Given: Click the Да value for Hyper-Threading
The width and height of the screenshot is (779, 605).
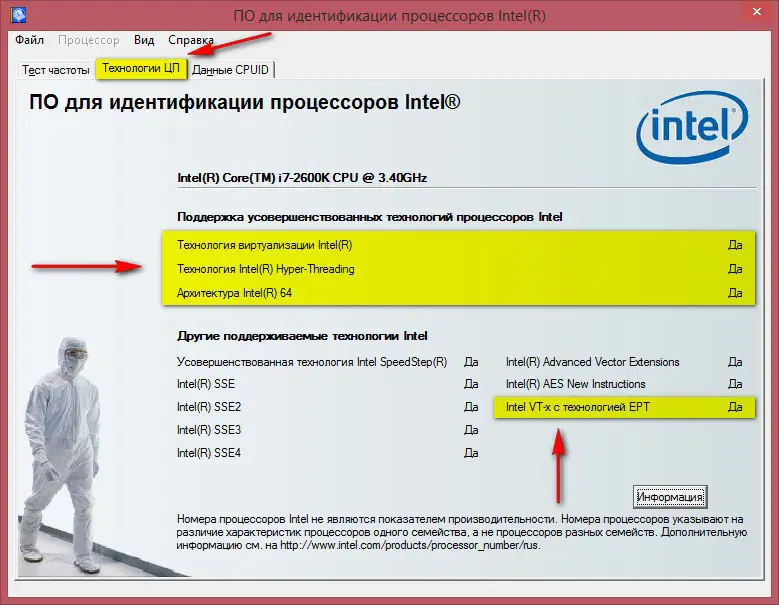Looking at the screenshot, I should tap(735, 269).
